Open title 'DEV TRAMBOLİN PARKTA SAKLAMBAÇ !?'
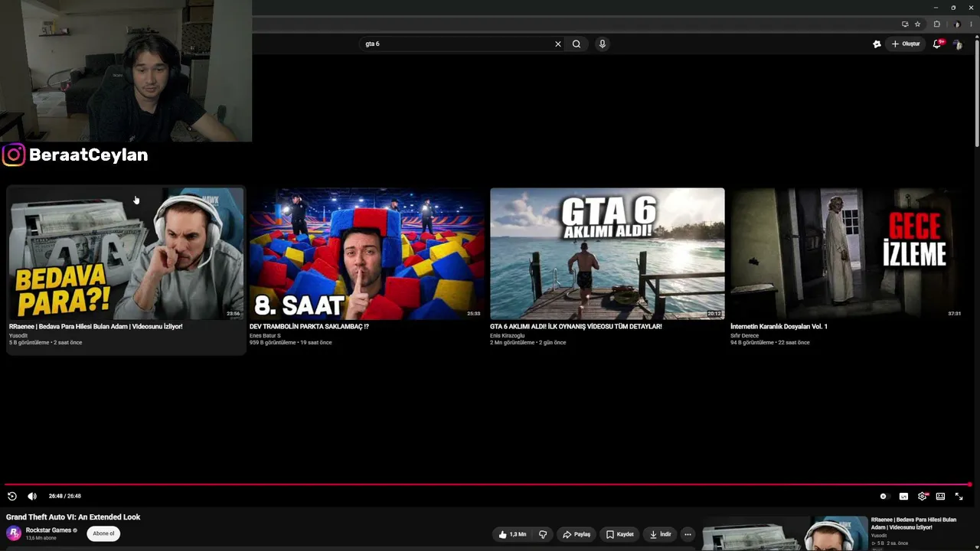Viewport: 980px width, 551px height. 309,327
